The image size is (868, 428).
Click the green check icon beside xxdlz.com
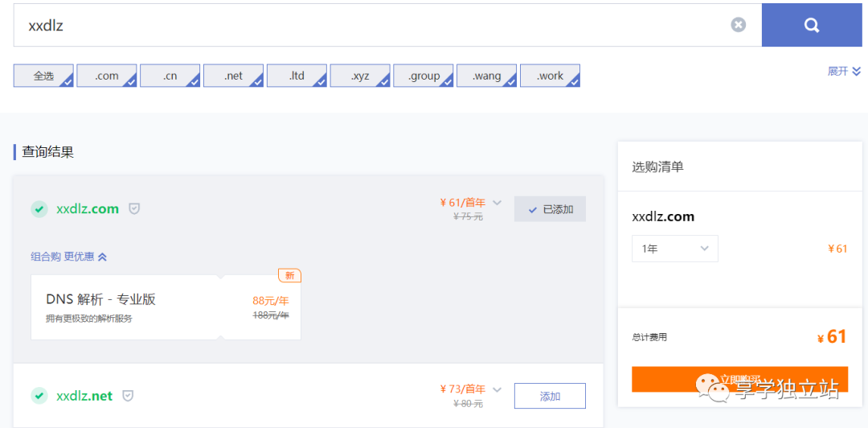pyautogui.click(x=39, y=209)
